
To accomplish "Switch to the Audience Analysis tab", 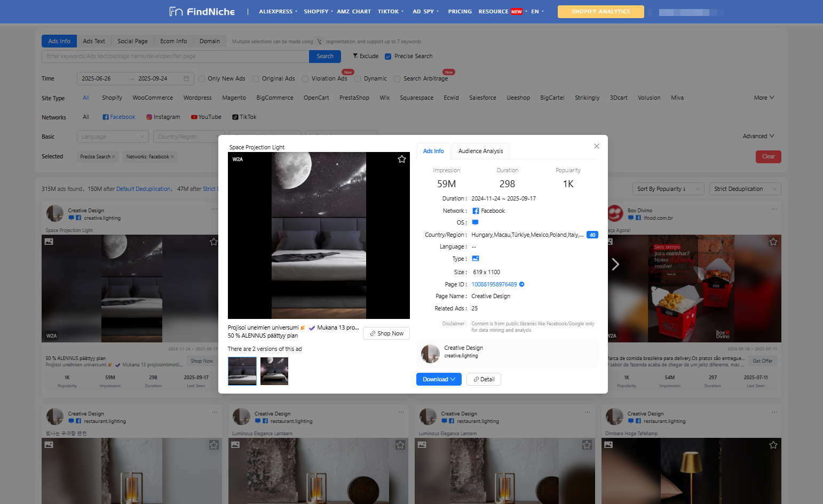I will pyautogui.click(x=480, y=151).
